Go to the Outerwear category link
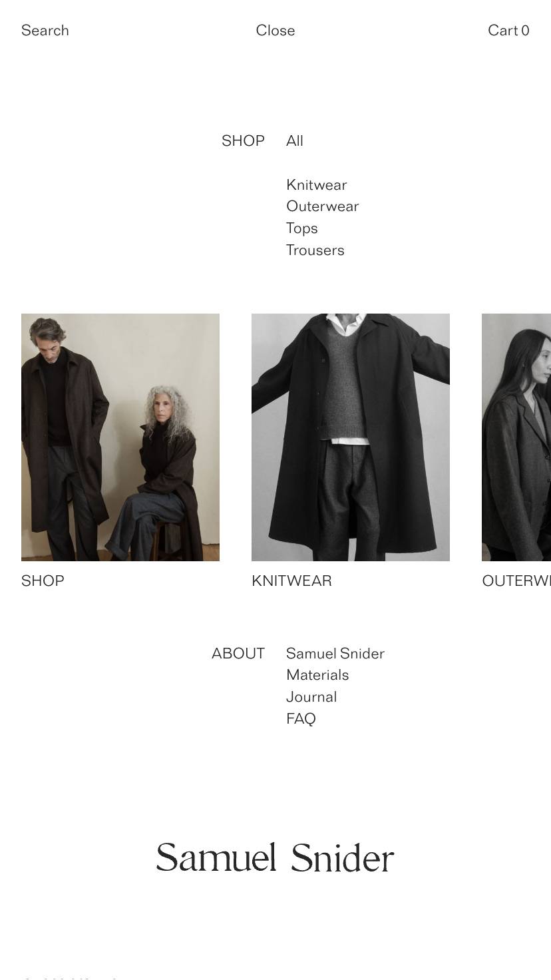Image resolution: width=551 pixels, height=980 pixels. pos(323,206)
